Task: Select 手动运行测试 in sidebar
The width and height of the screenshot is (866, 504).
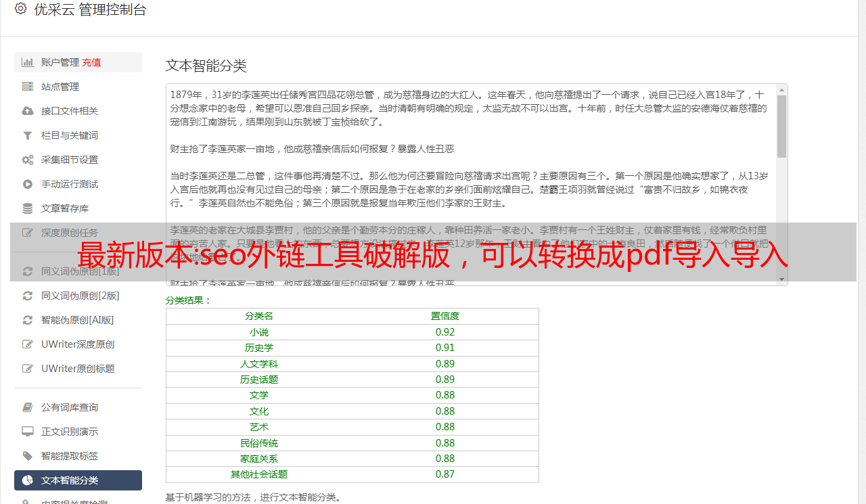Action: point(78,184)
